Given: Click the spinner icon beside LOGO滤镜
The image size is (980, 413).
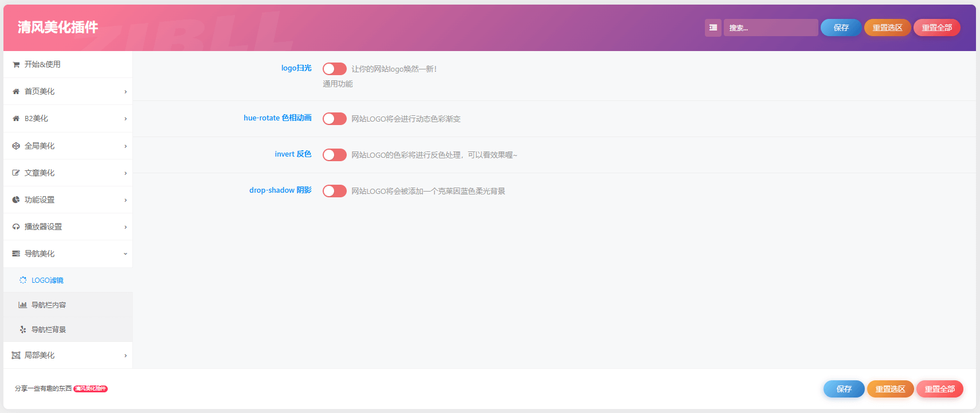Looking at the screenshot, I should [x=23, y=280].
